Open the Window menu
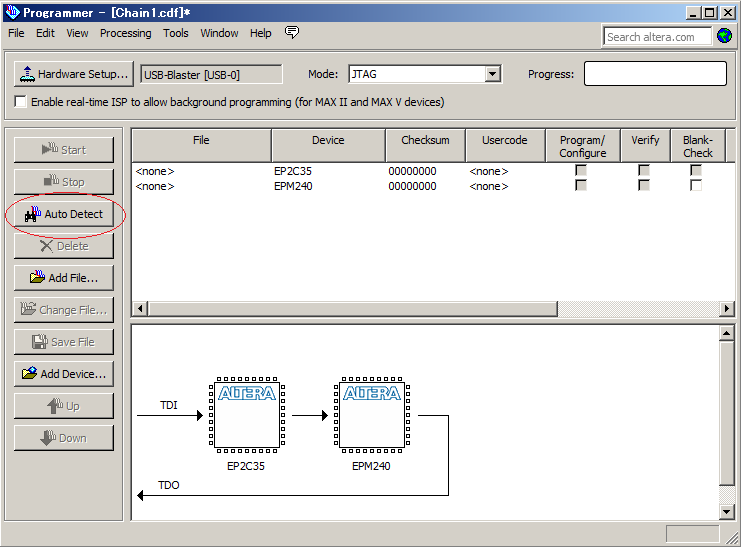This screenshot has height=547, width=741. [x=219, y=33]
